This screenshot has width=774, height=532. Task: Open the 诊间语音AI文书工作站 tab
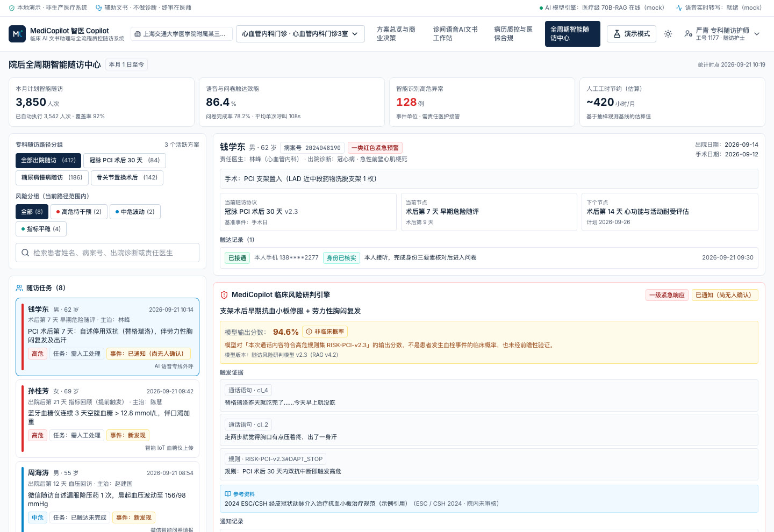click(455, 34)
